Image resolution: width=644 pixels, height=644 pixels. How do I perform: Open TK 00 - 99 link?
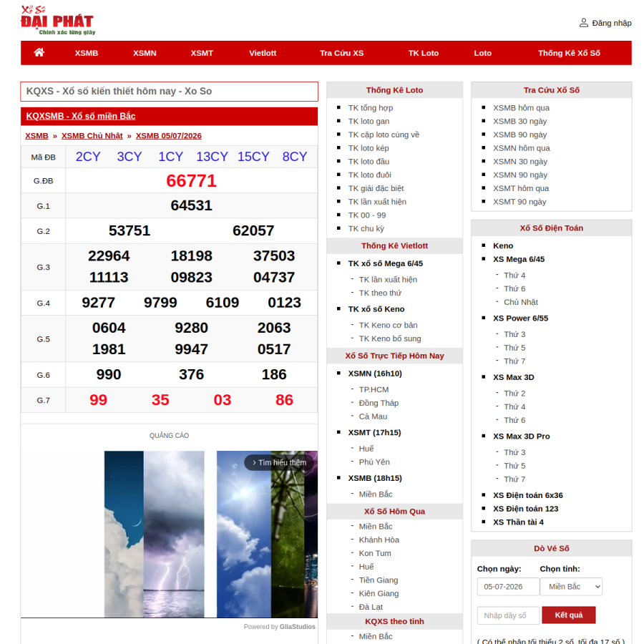point(367,215)
